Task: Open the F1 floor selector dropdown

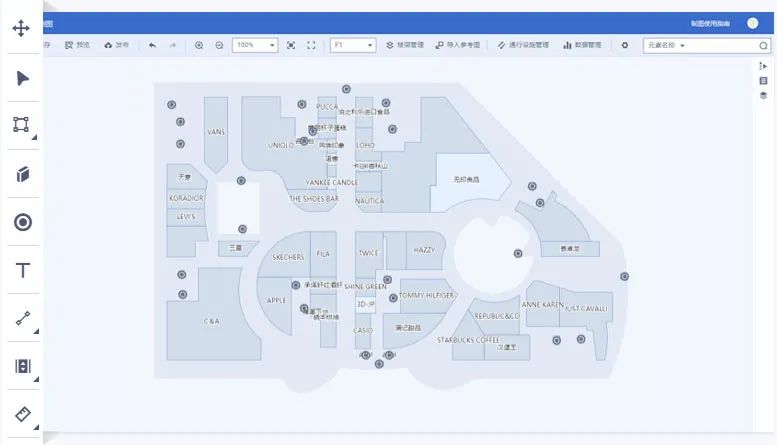Action: point(353,45)
